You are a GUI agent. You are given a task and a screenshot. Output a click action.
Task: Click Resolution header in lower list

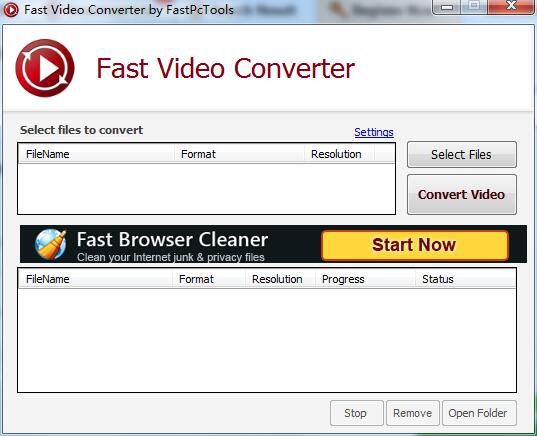point(280,279)
